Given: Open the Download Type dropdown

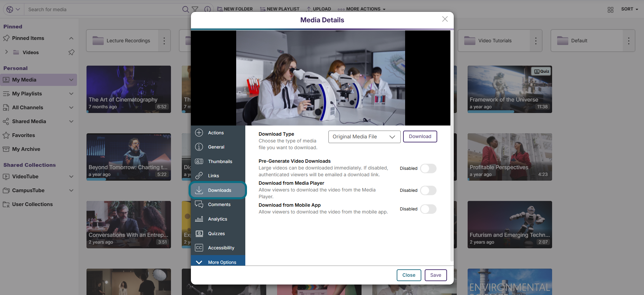Looking at the screenshot, I should click(x=364, y=137).
